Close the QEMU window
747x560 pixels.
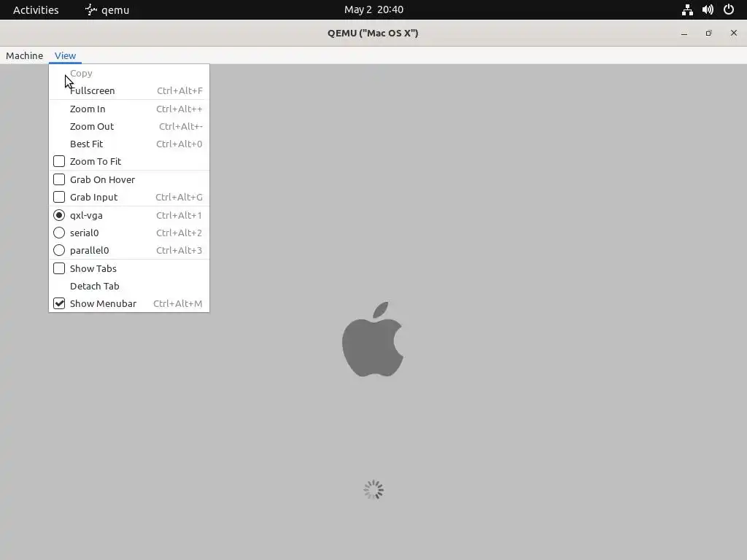(x=734, y=33)
